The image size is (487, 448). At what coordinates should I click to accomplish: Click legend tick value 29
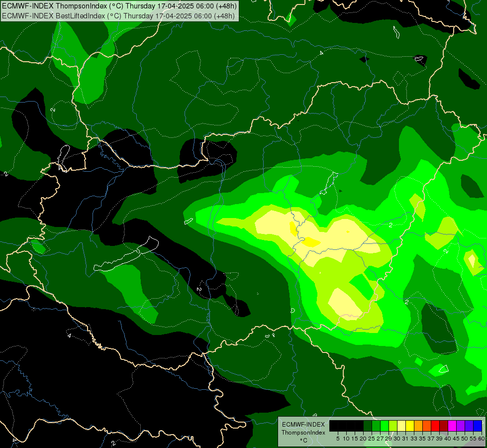pyautogui.click(x=389, y=439)
